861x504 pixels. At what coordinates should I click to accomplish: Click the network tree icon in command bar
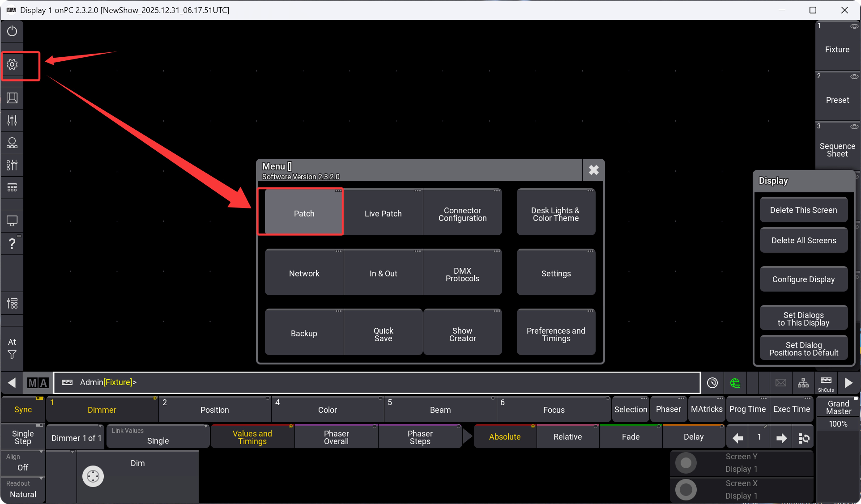pos(803,383)
